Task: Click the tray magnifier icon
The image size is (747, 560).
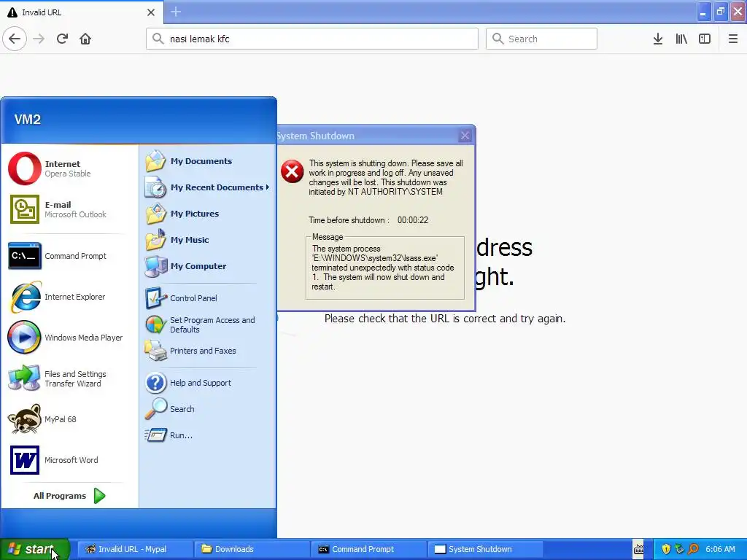Action: 693,549
